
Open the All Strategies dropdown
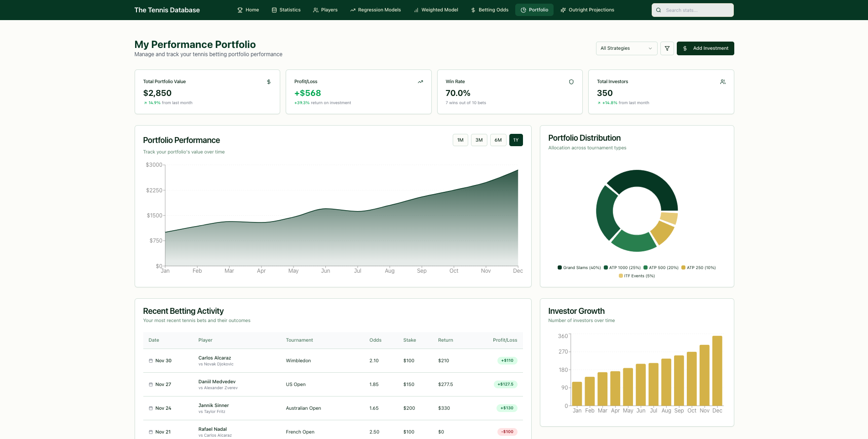pyautogui.click(x=626, y=48)
